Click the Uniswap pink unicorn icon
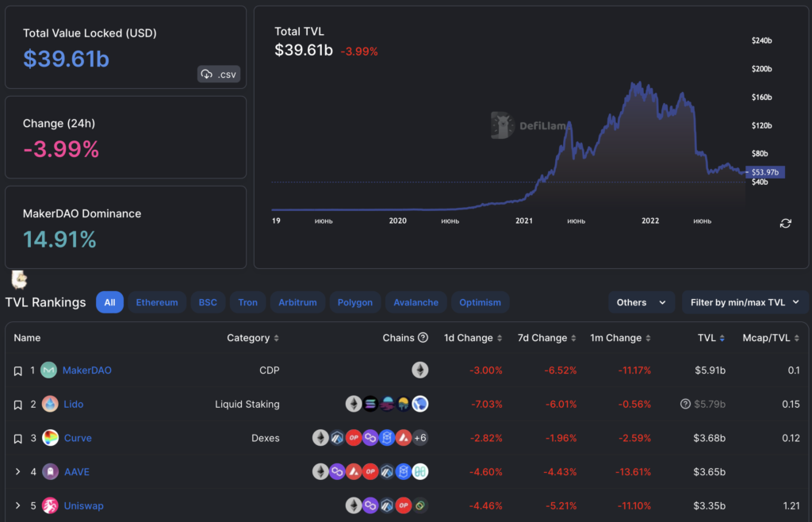This screenshot has height=522, width=812. [x=50, y=506]
